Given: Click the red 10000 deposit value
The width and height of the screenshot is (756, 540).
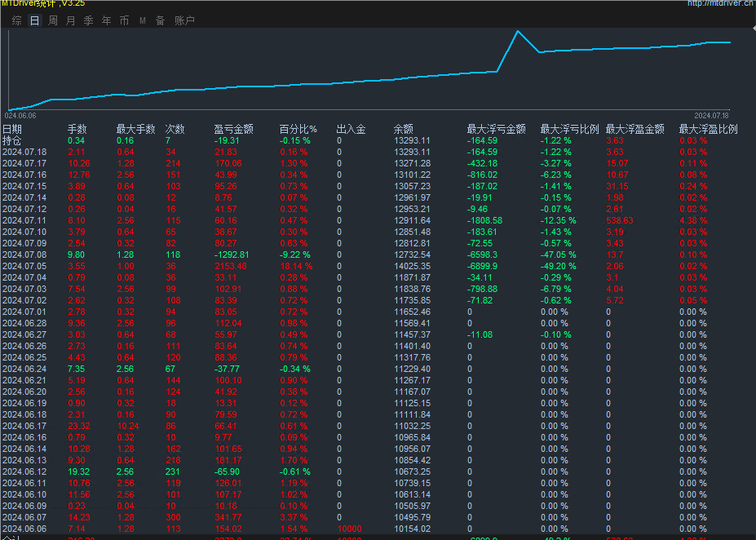Looking at the screenshot, I should (x=348, y=528).
